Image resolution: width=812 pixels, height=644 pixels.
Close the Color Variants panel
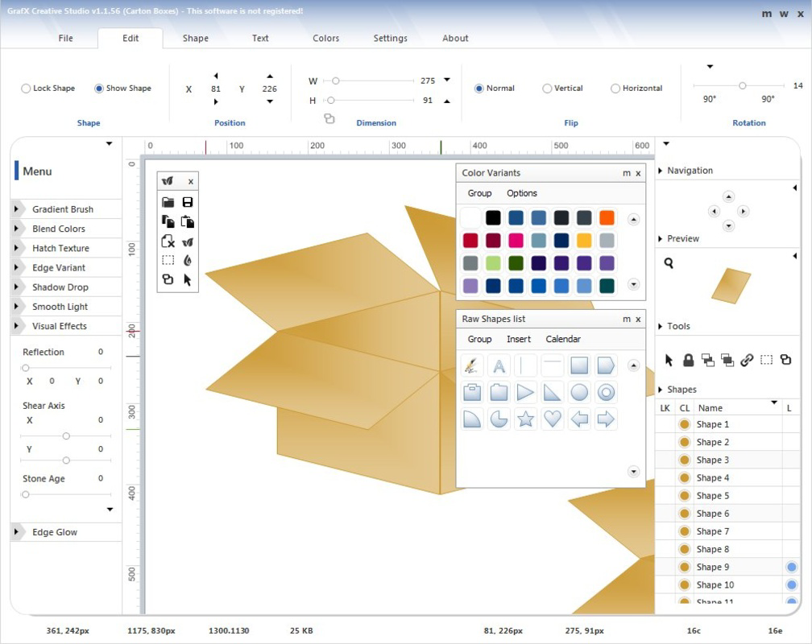pyautogui.click(x=638, y=173)
